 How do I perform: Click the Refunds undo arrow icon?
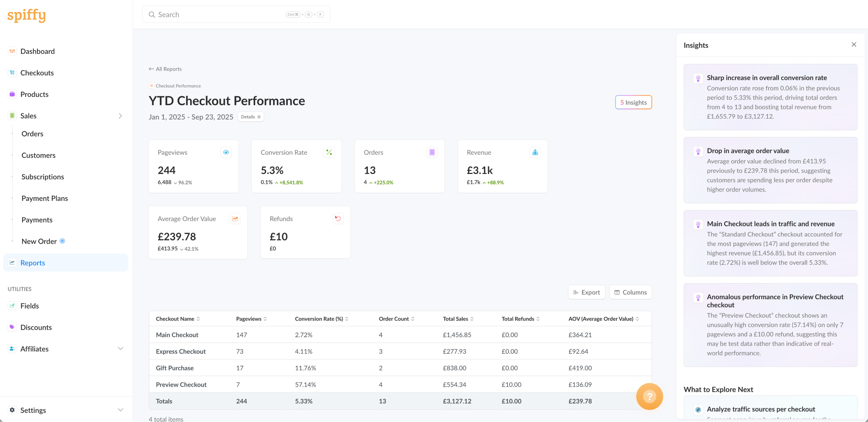pyautogui.click(x=338, y=219)
